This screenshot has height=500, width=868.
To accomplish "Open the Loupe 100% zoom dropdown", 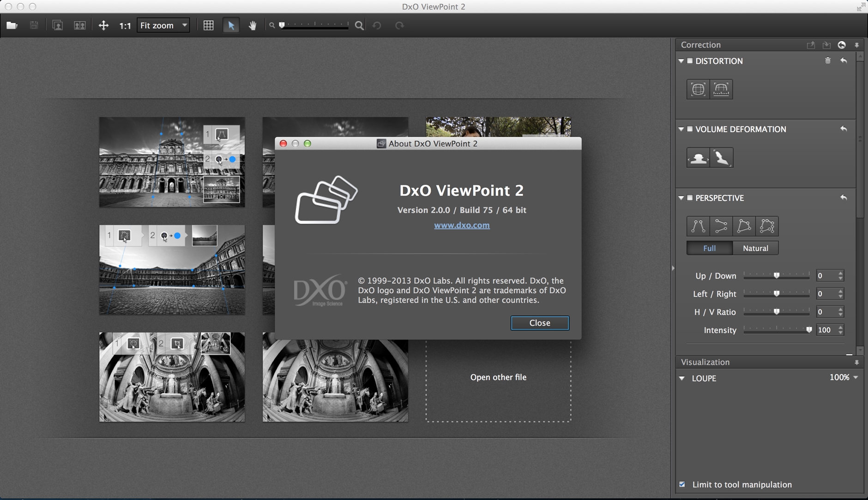I will 844,378.
